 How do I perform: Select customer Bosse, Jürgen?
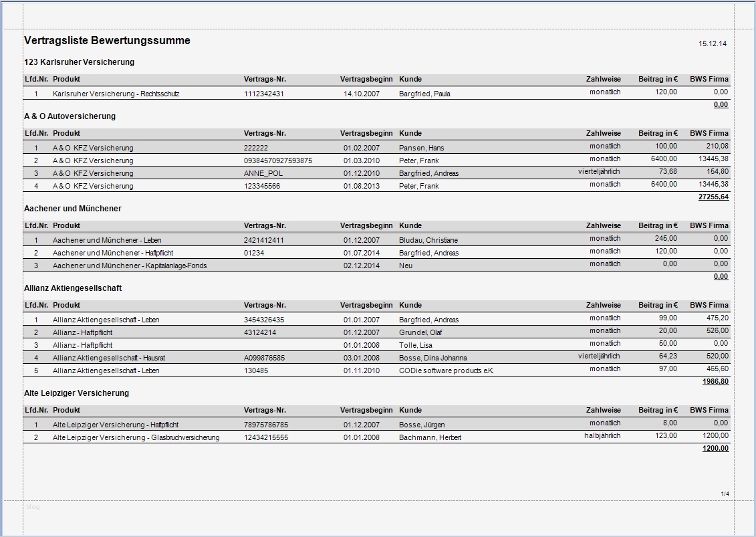(422, 425)
